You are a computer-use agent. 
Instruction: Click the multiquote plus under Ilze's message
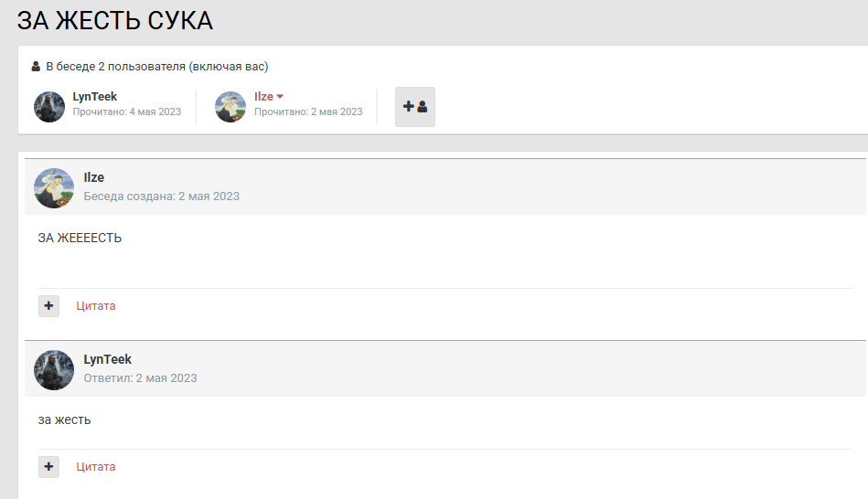point(48,306)
